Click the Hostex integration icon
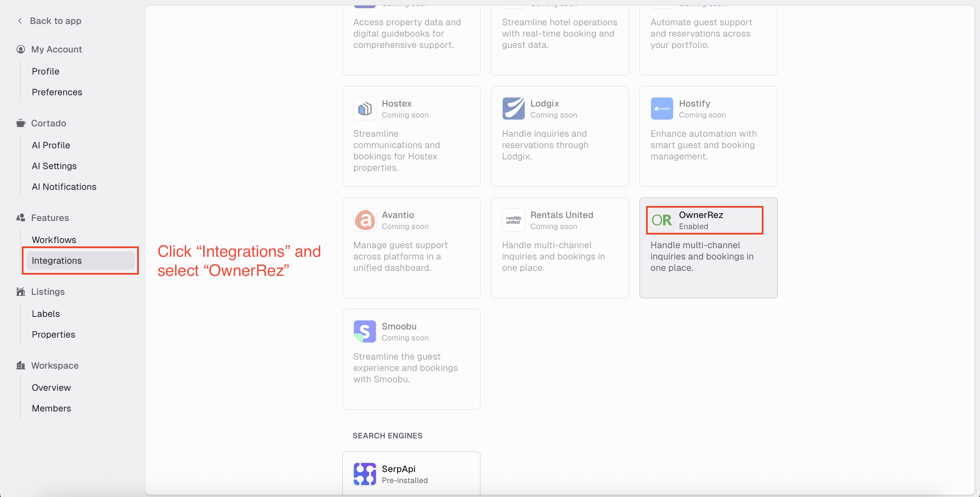This screenshot has height=497, width=980. 365,108
